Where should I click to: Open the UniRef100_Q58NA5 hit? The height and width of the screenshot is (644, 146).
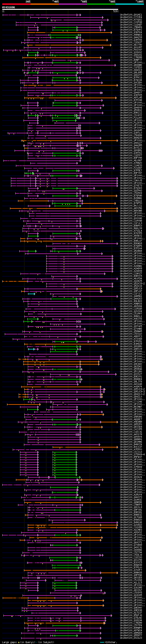click(x=131, y=331)
